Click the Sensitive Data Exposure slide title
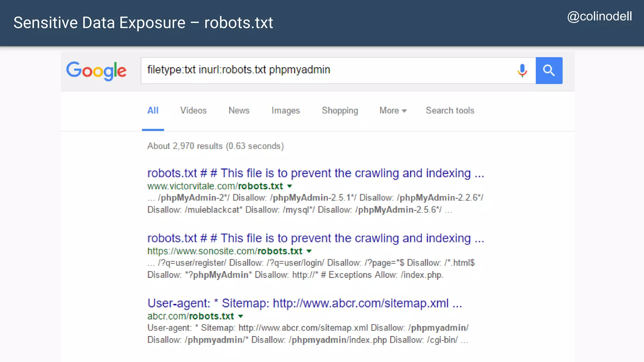Image resolution: width=644 pixels, height=362 pixels. click(x=143, y=23)
